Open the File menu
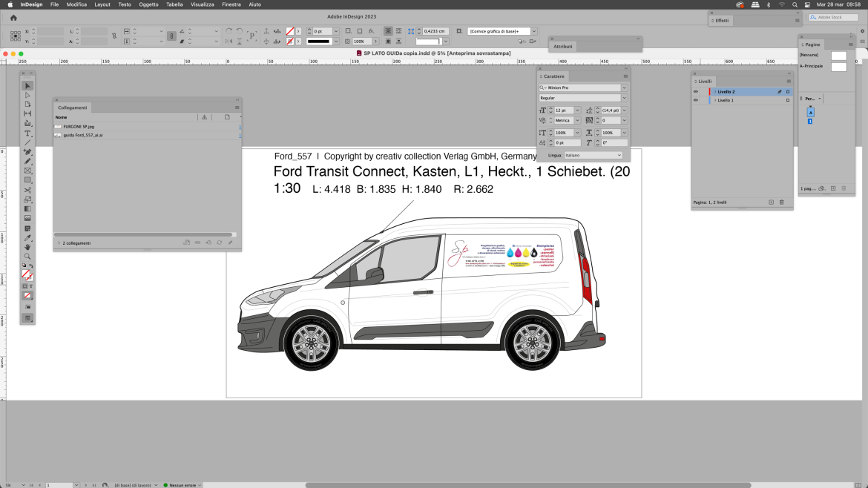 [x=54, y=4]
